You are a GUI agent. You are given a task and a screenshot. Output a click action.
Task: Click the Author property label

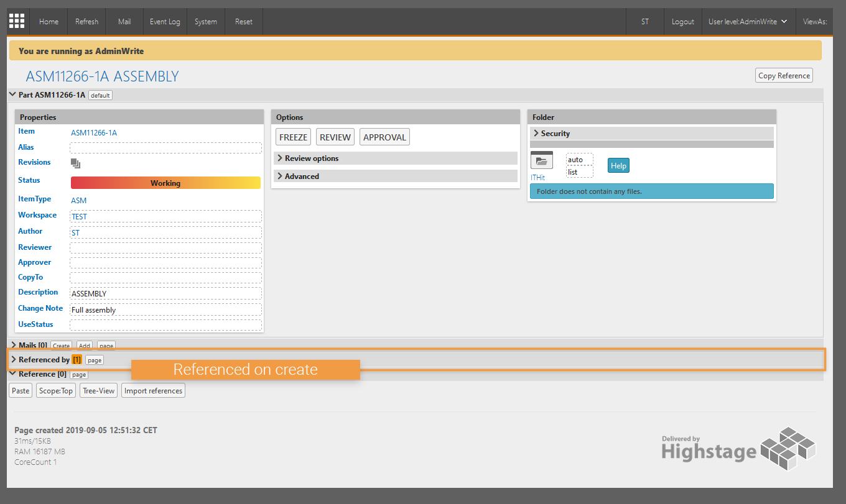[x=30, y=231]
